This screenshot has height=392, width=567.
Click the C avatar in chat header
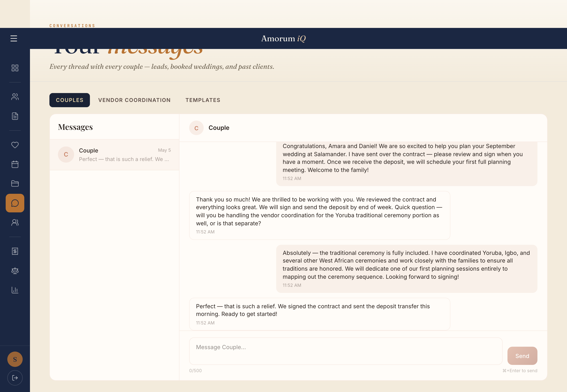[x=196, y=128]
